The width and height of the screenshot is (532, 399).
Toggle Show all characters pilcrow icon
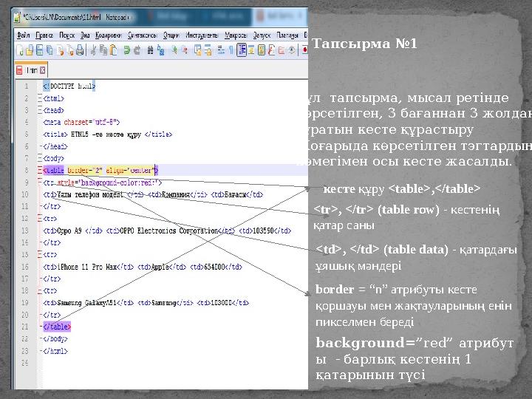[x=231, y=50]
